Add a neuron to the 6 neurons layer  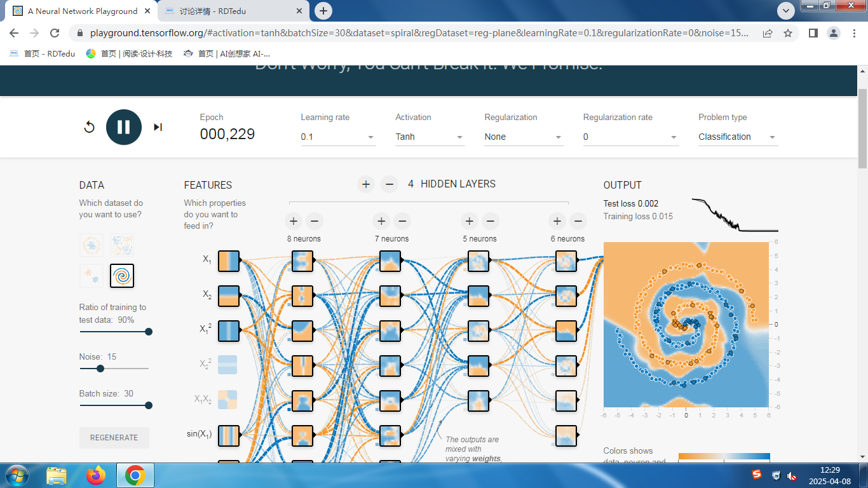coord(557,221)
